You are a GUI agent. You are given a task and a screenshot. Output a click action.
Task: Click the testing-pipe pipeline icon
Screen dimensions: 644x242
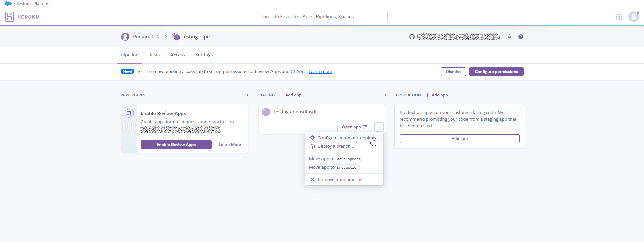[176, 37]
